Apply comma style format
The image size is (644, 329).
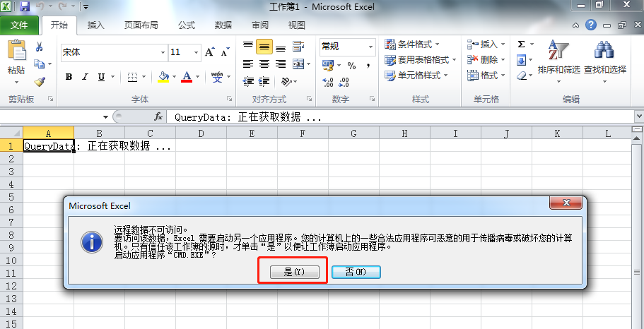368,65
